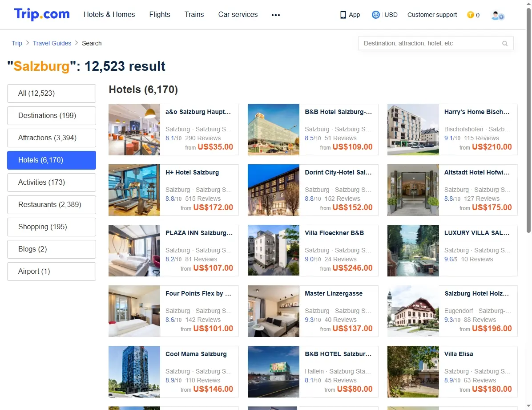The image size is (532, 410).
Task: Select Shopping (195) filter
Action: [52, 227]
